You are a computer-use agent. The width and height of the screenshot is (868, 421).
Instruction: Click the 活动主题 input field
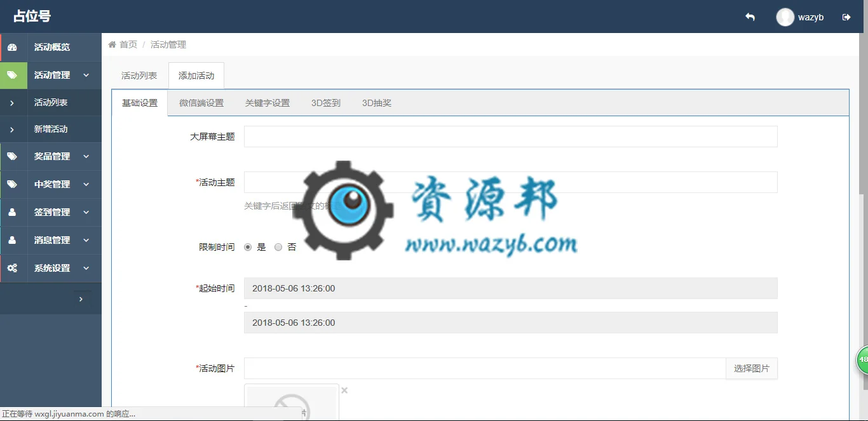pos(511,182)
